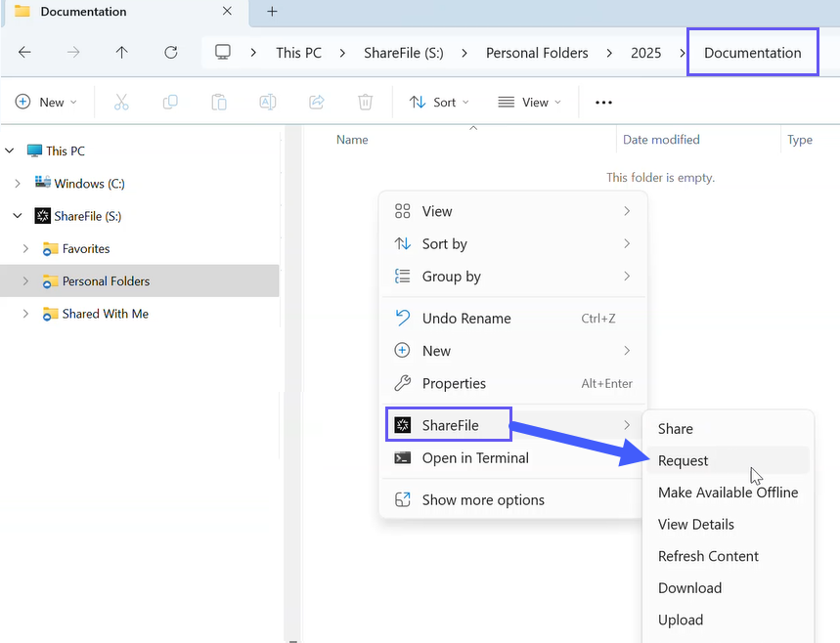Viewport: 840px width, 643px height.
Task: Click the Open in Terminal icon
Action: coord(403,457)
